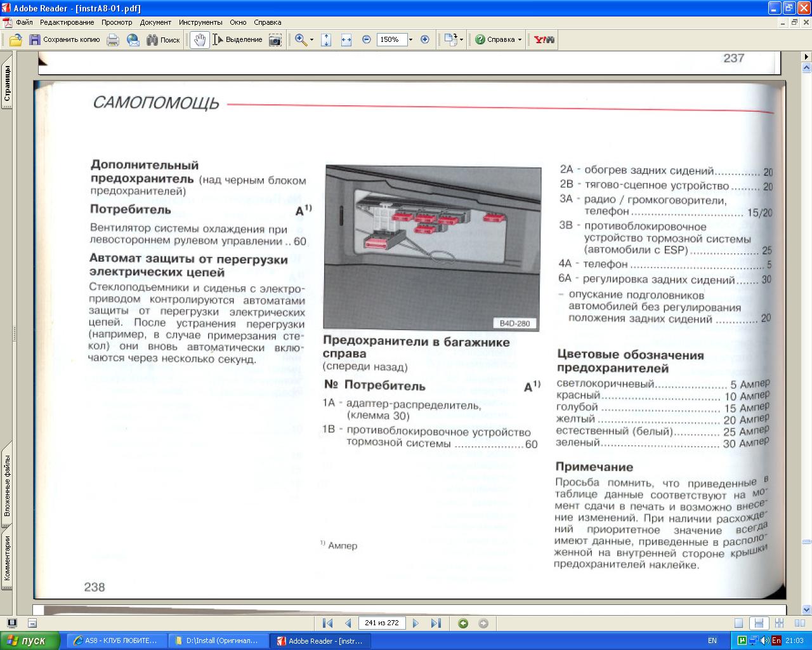
Task: Click the Print icon in toolbar
Action: coord(113,40)
